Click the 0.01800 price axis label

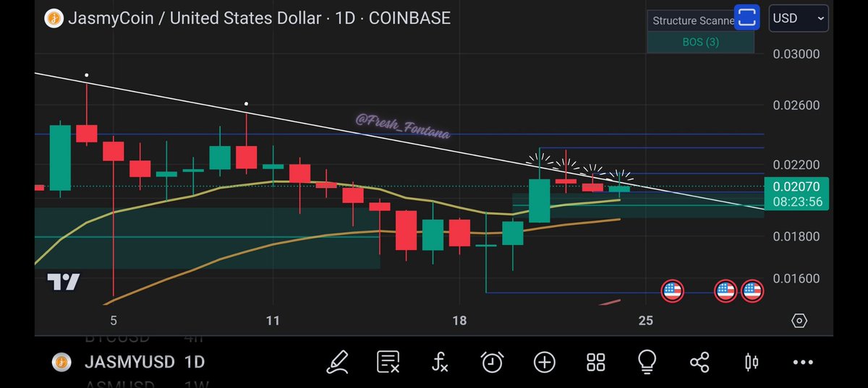pyautogui.click(x=796, y=236)
